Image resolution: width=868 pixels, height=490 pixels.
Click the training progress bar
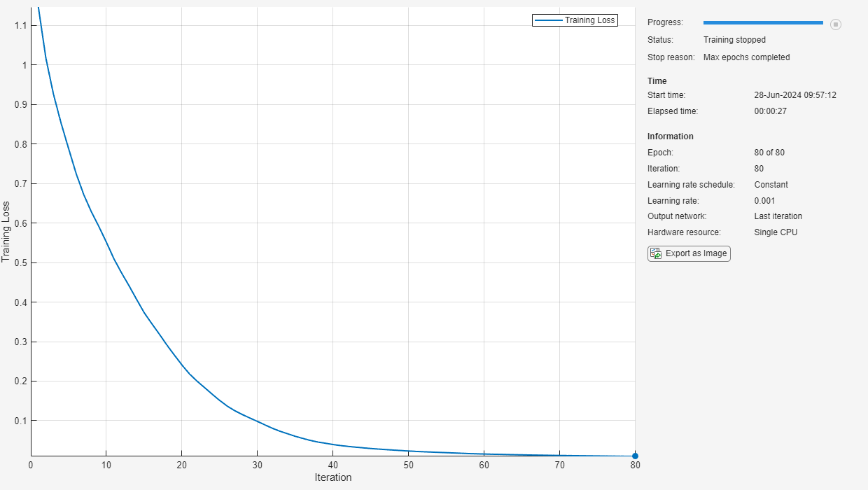pos(763,23)
